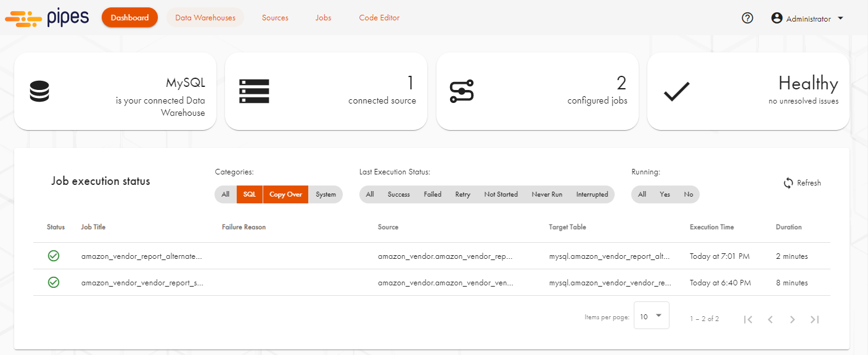The height and width of the screenshot is (355, 868).
Task: Go to last page of results
Action: point(814,319)
